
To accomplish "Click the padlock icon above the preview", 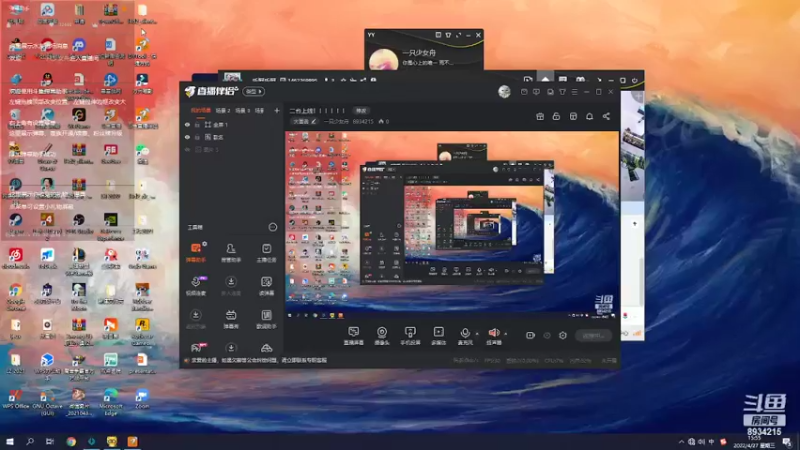I will [x=556, y=116].
